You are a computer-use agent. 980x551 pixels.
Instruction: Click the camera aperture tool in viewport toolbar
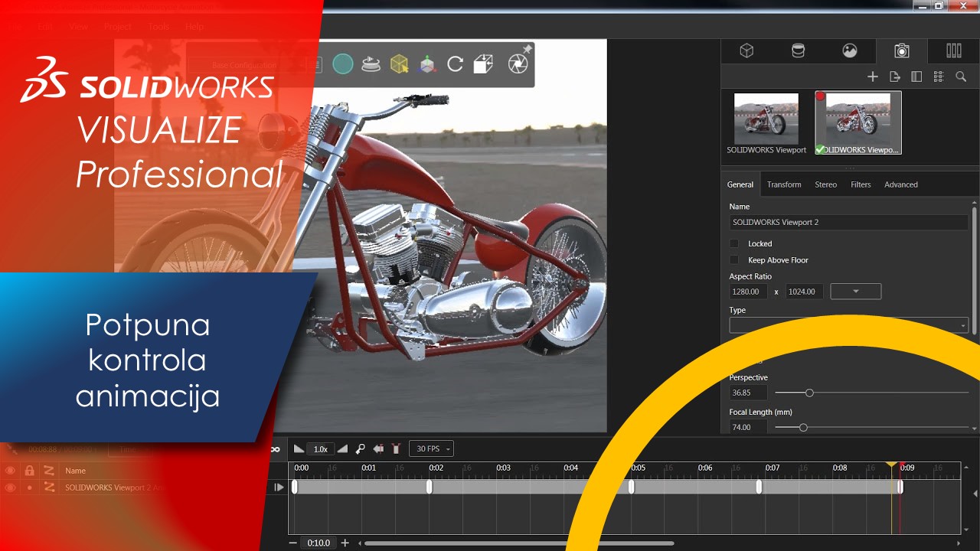click(x=518, y=64)
